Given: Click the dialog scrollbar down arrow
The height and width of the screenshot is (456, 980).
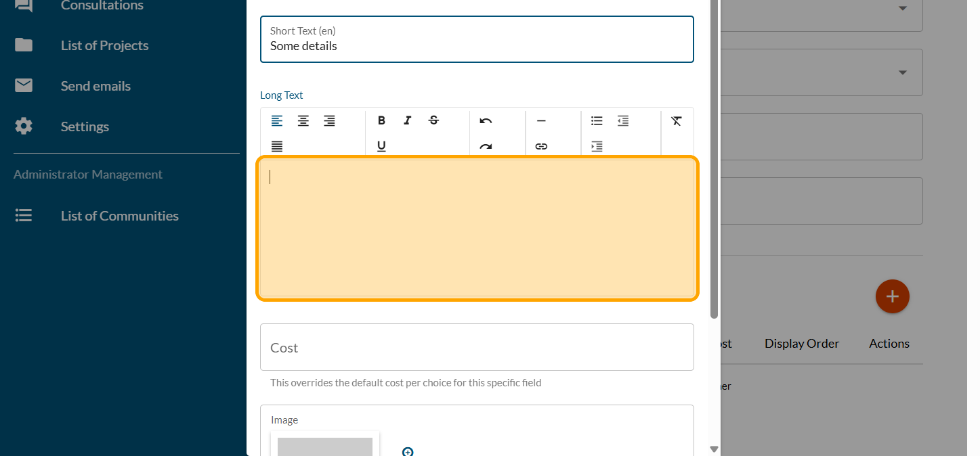Looking at the screenshot, I should click(714, 449).
